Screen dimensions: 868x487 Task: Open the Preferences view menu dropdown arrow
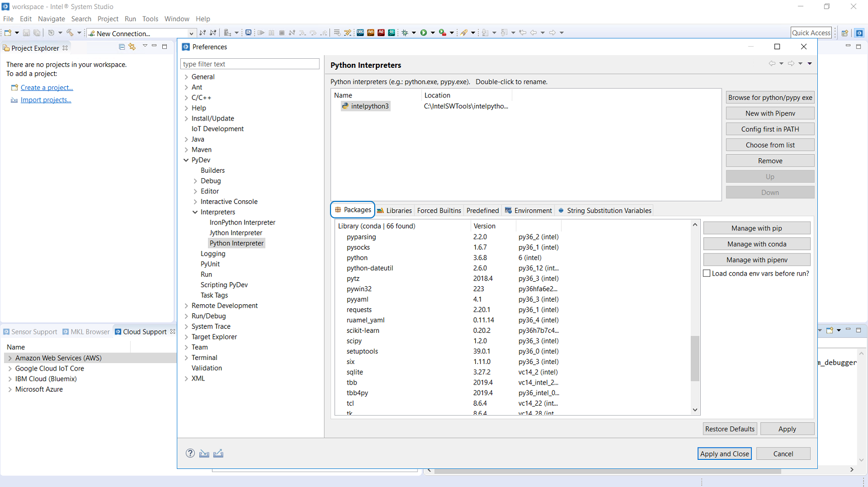click(810, 64)
